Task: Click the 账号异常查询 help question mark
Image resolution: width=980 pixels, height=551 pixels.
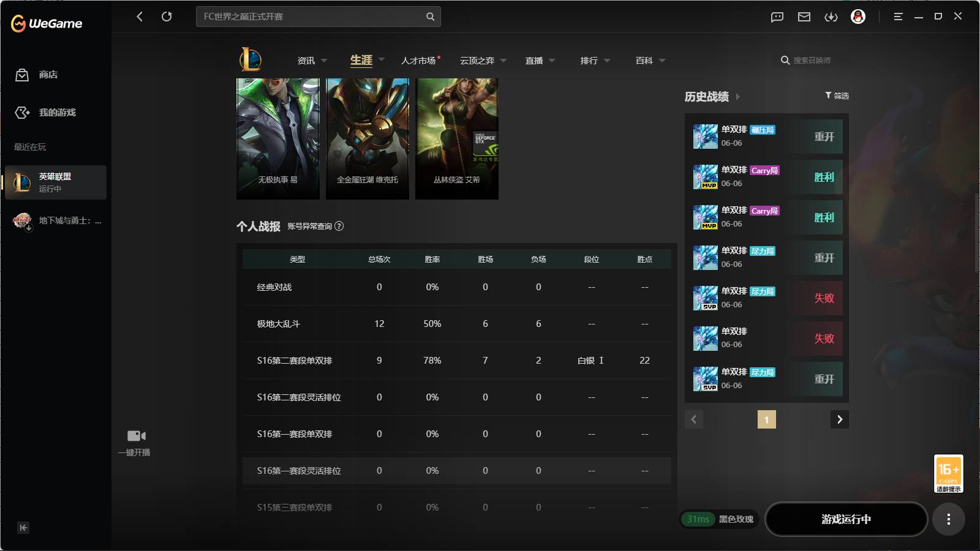Action: (339, 226)
